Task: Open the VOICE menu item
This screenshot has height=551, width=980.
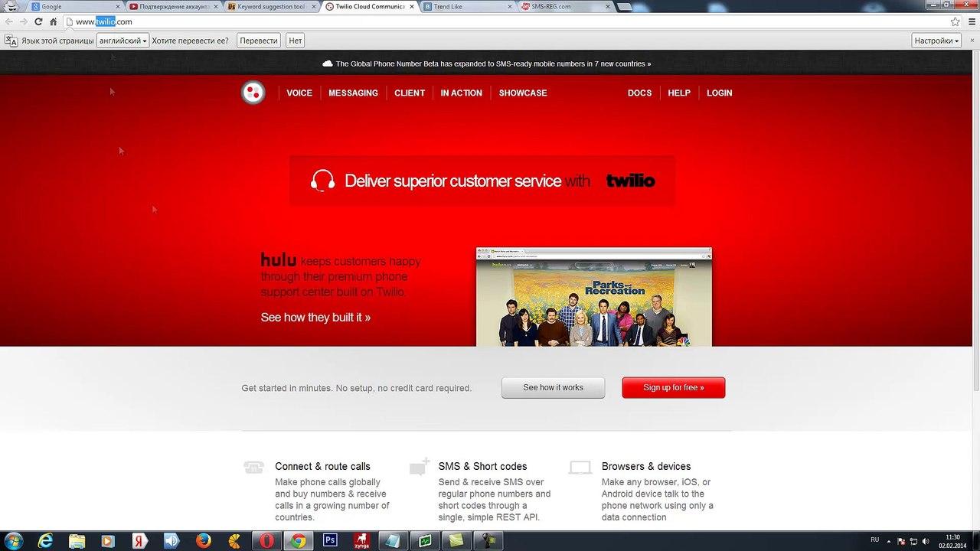Action: pos(299,93)
